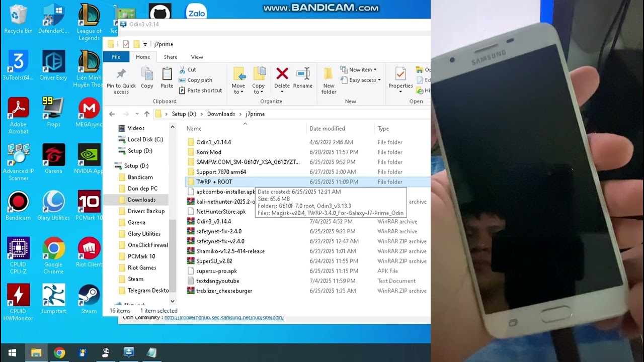Launch Riot Client desktop icon

[x=89, y=252]
